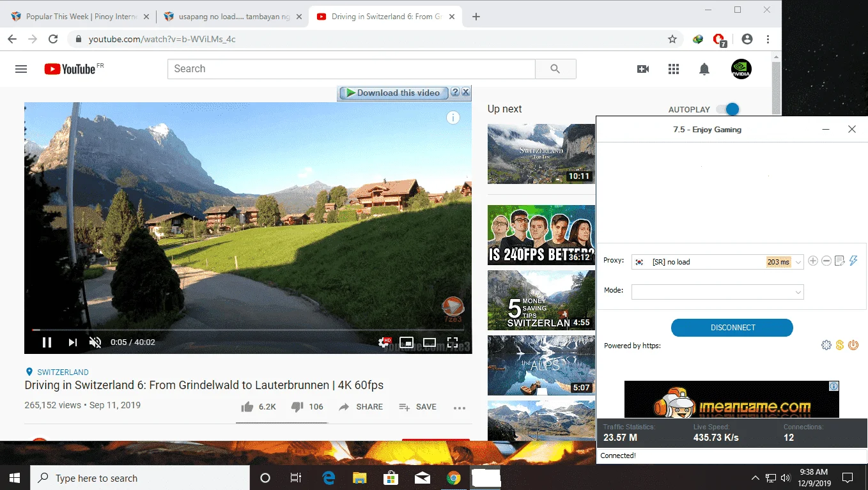Viewport: 868px width, 490px height.
Task: Click the imeangame.com ad banner
Action: point(731,399)
